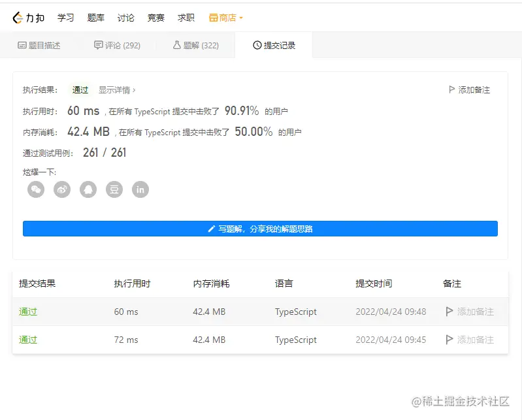Click 写题解，分享我的解题思路 button
The image size is (522, 420).
pyautogui.click(x=260, y=229)
